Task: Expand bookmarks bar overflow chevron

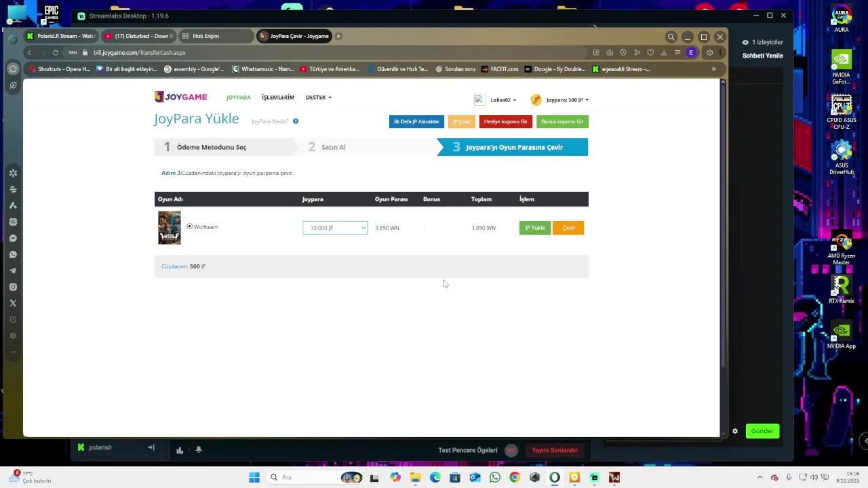Action: (x=713, y=68)
